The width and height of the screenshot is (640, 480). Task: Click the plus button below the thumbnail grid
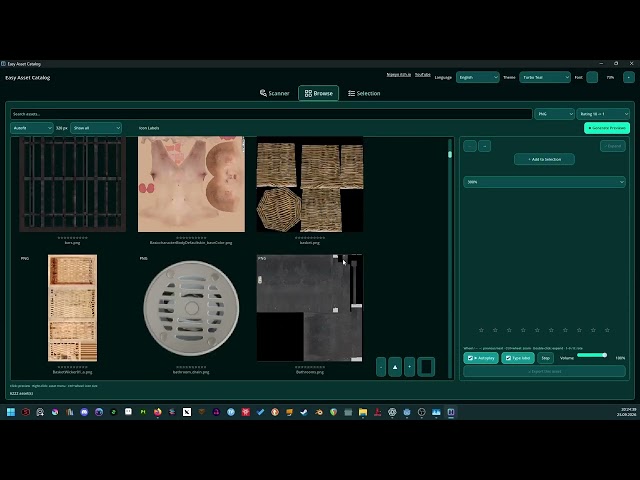409,367
